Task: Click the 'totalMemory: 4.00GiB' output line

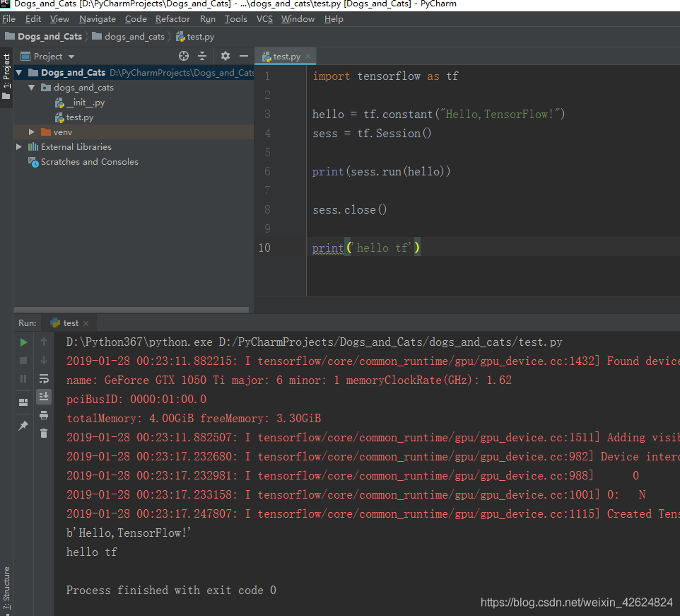Action: (194, 419)
